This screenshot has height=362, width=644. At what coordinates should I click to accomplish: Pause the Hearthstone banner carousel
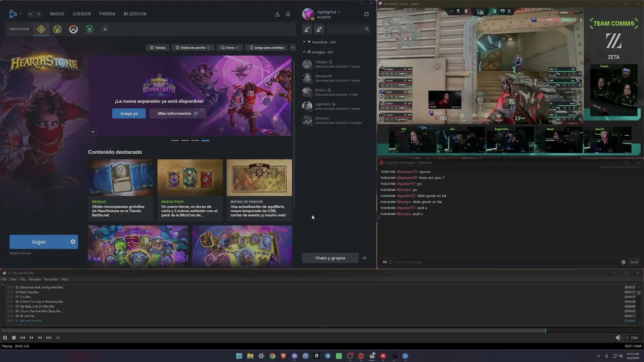[93, 132]
